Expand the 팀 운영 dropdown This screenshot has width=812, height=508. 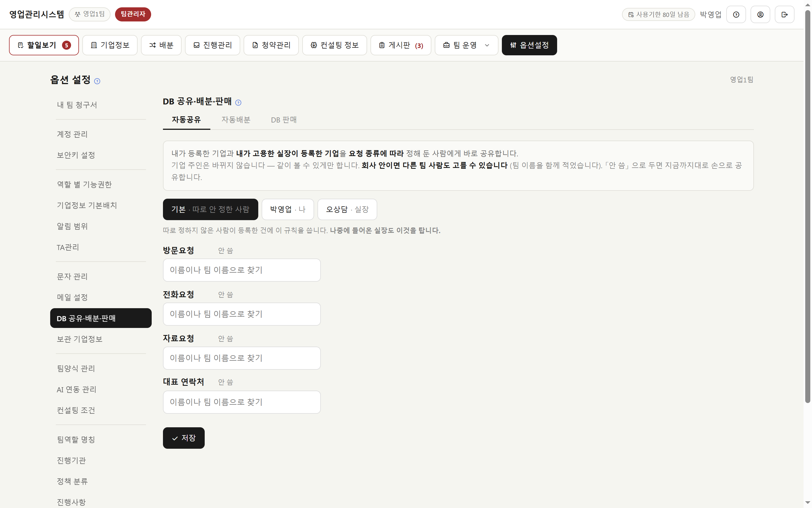click(x=466, y=45)
